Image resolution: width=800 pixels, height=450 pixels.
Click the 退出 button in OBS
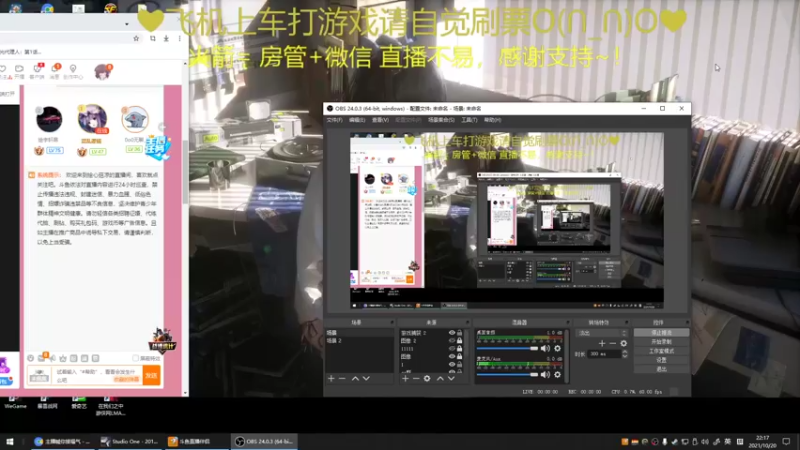click(x=661, y=369)
